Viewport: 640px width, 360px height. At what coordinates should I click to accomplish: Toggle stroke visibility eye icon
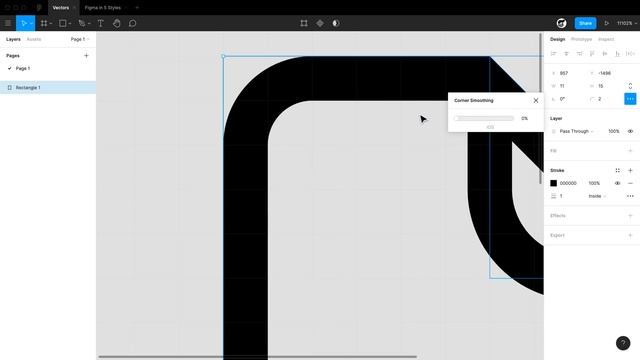click(x=618, y=183)
